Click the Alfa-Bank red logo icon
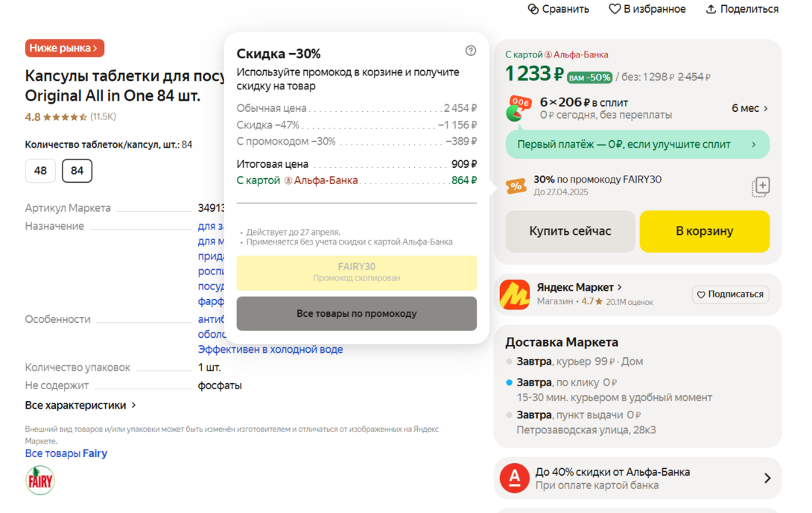 (514, 478)
